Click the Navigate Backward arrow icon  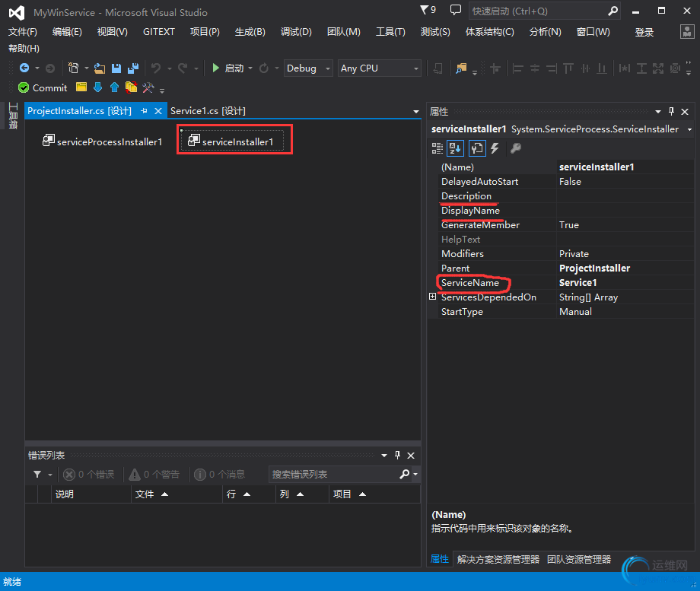[24, 68]
